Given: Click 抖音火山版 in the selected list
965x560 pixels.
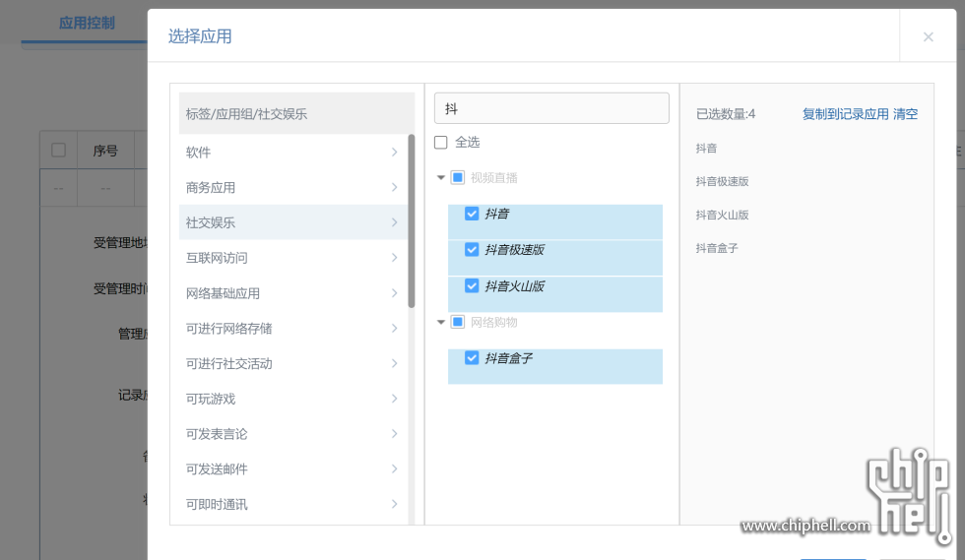Looking at the screenshot, I should [722, 215].
